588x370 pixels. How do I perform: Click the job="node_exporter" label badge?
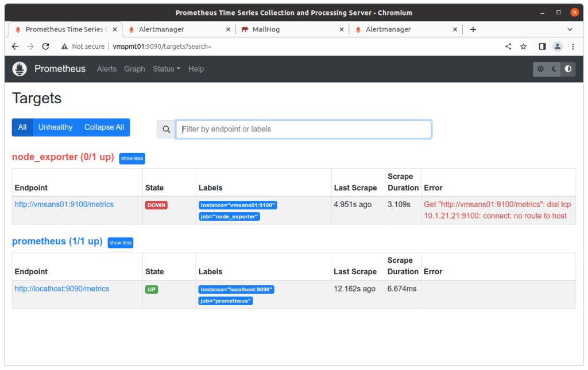pos(229,216)
